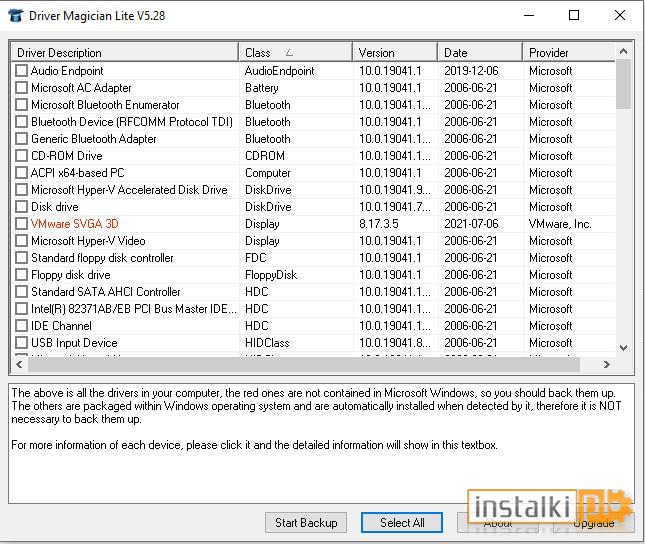The height and width of the screenshot is (544, 645).
Task: Tick Standard floppy disk controller checkbox
Action: [21, 258]
